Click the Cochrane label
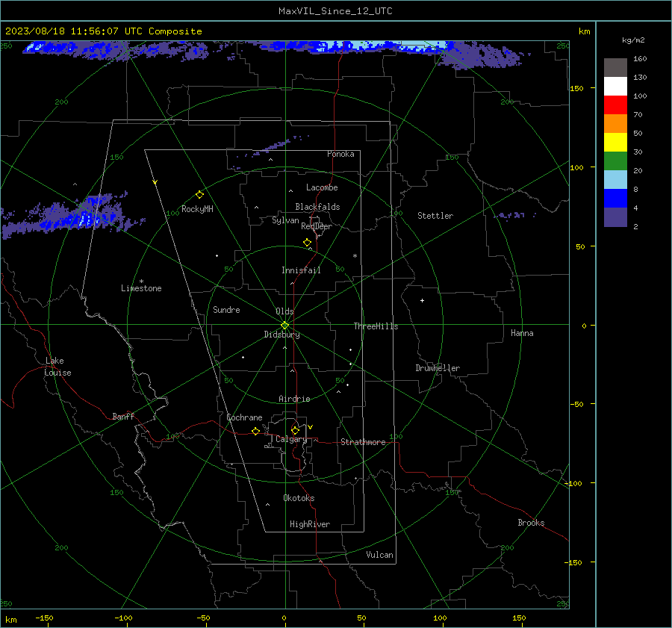This screenshot has height=628, width=672. 244,417
